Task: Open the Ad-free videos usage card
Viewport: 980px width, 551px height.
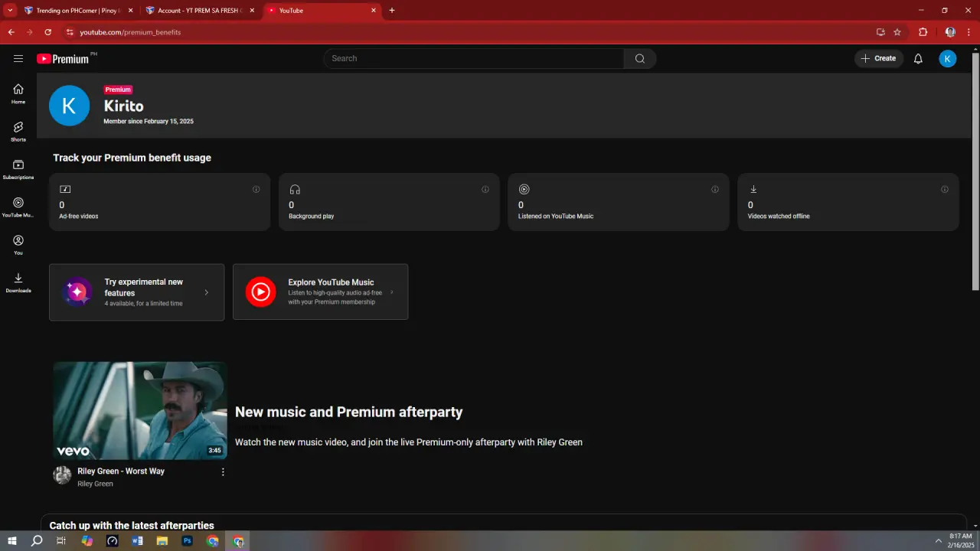Action: point(159,202)
